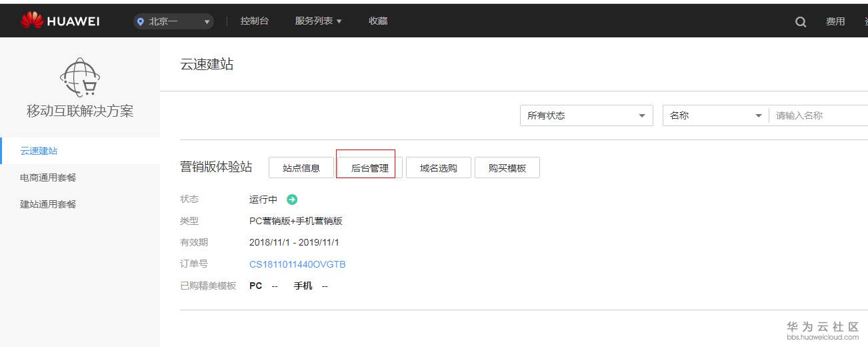
Task: Open 费用 in the top bar
Action: [x=835, y=21]
